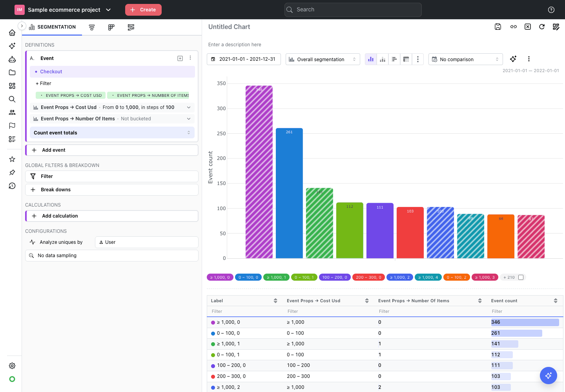Export chart to Excel icon
Image resolution: width=565 pixels, height=392 pixels.
click(x=528, y=27)
